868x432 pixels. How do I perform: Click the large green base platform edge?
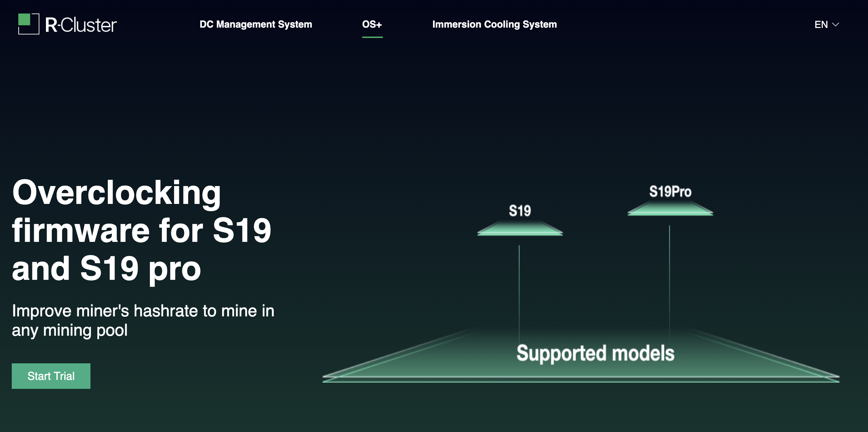581,379
